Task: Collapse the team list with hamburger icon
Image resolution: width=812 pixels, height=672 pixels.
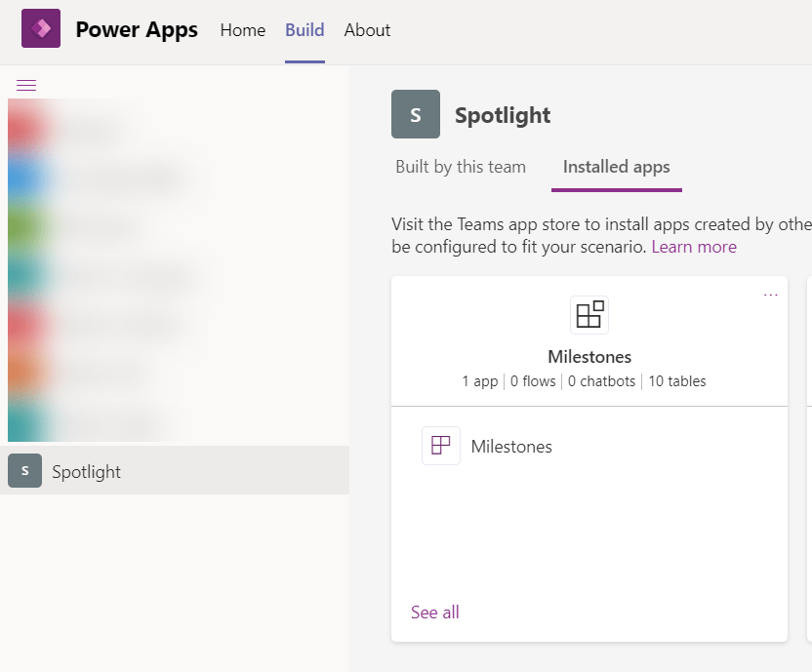Action: point(26,86)
